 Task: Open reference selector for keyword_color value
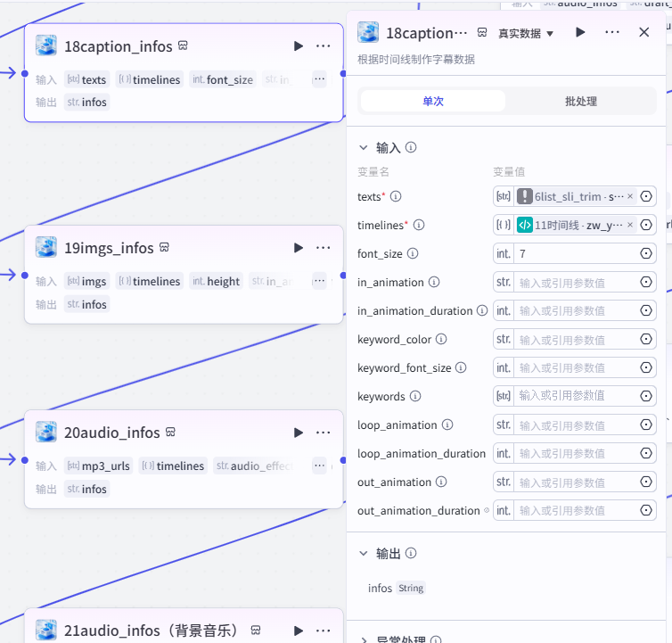pos(646,339)
